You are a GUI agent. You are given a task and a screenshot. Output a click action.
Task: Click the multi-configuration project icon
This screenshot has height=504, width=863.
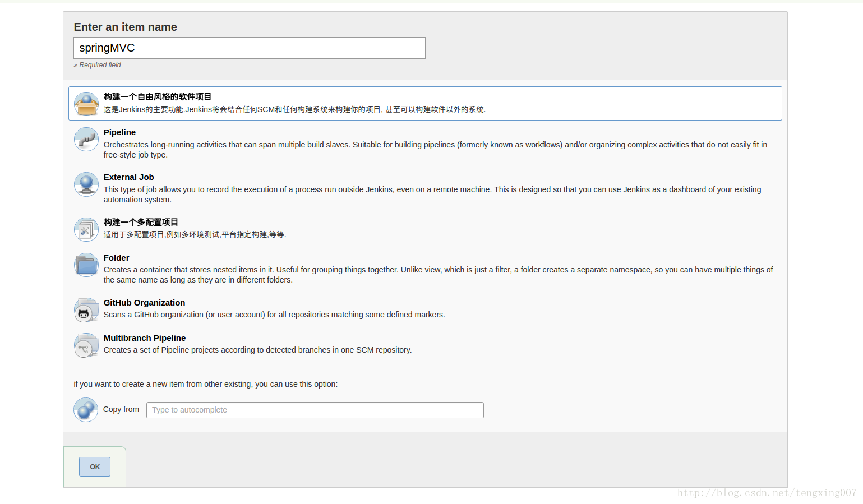[86, 229]
